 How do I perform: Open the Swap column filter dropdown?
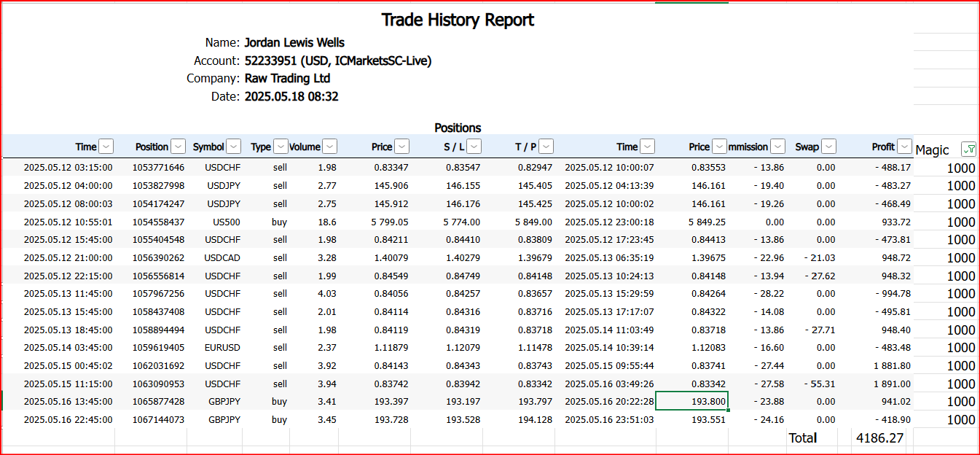pyautogui.click(x=828, y=147)
